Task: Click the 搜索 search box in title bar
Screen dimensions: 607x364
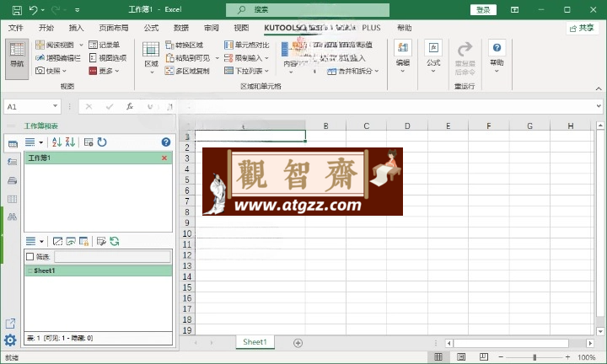Action: point(308,9)
